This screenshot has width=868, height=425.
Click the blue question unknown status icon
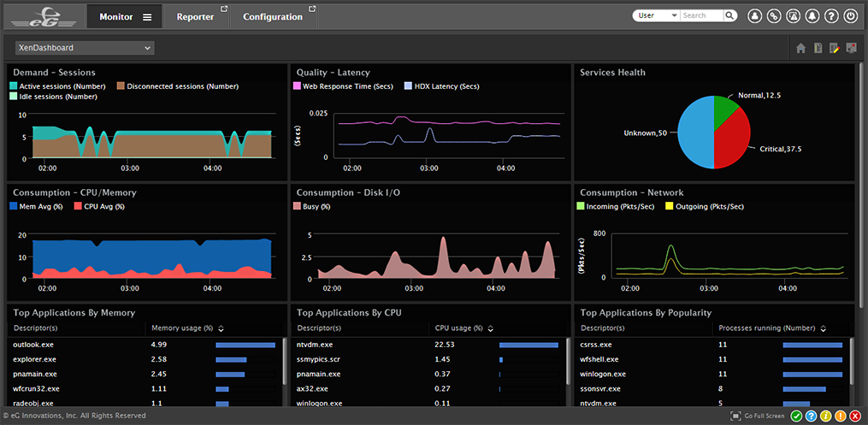pos(811,416)
